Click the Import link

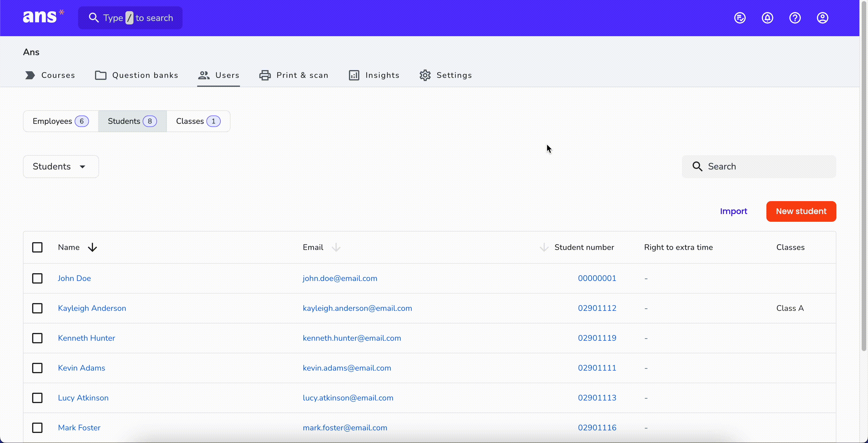point(734,211)
